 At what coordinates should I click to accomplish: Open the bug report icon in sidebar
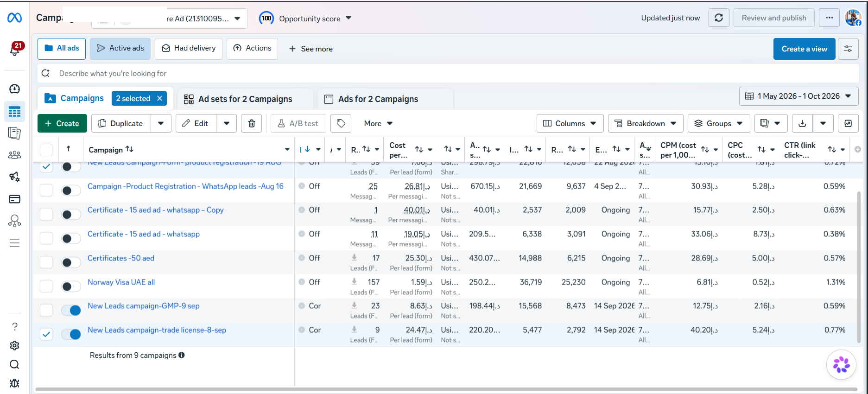[x=14, y=383]
